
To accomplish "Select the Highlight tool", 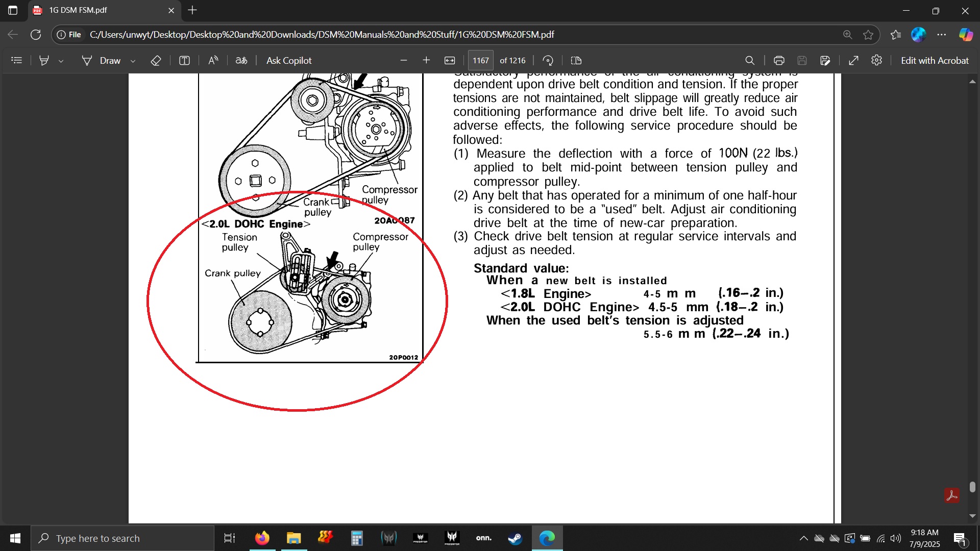I will click(44, 60).
